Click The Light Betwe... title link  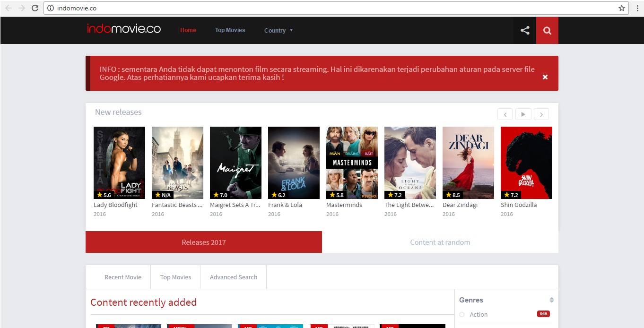point(409,205)
